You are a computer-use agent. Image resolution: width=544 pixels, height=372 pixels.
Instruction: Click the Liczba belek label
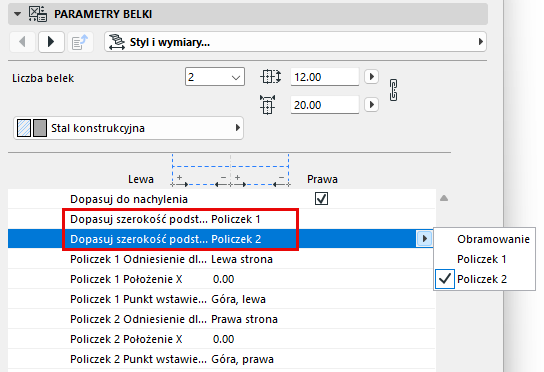(43, 78)
